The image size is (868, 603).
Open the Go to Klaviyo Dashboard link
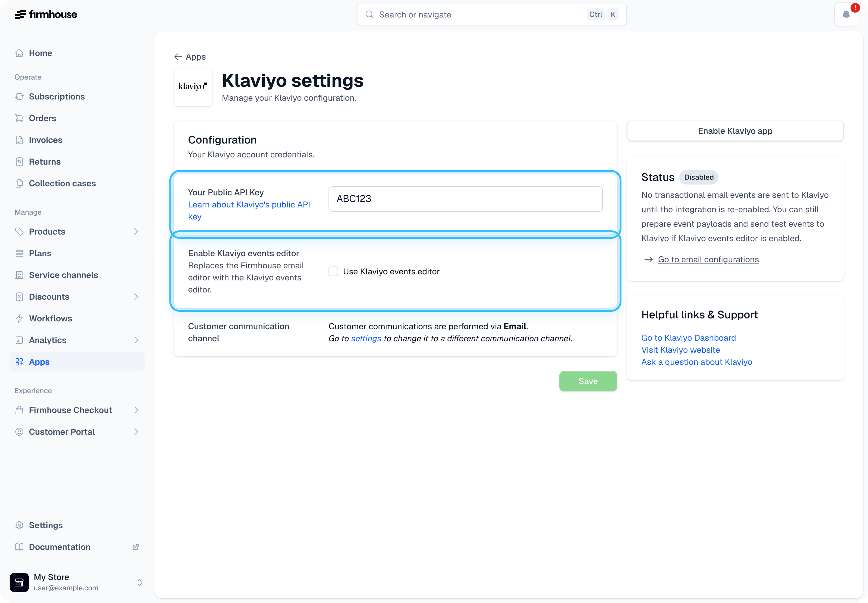[x=689, y=338]
